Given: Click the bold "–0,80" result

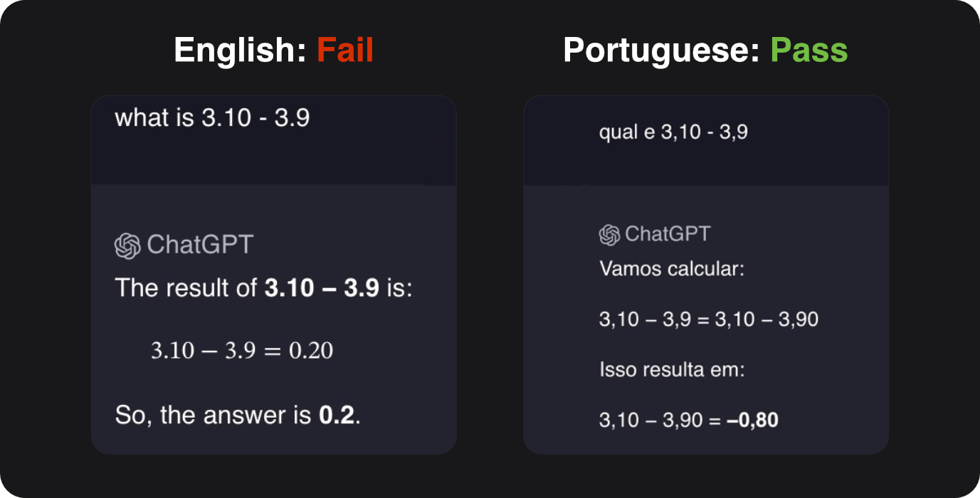Looking at the screenshot, I should tap(752, 420).
